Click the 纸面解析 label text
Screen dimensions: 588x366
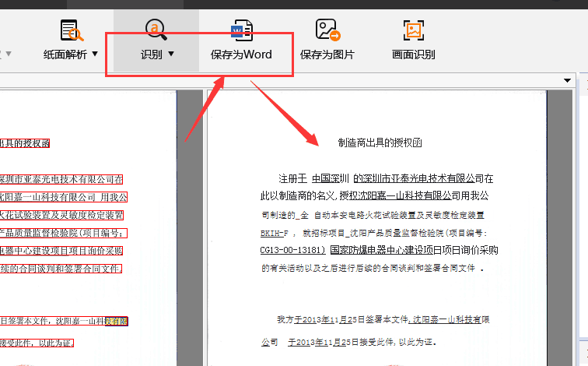pos(65,55)
